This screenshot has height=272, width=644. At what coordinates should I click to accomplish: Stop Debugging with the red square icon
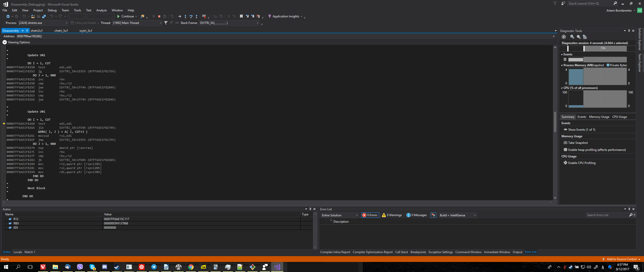coord(159,16)
